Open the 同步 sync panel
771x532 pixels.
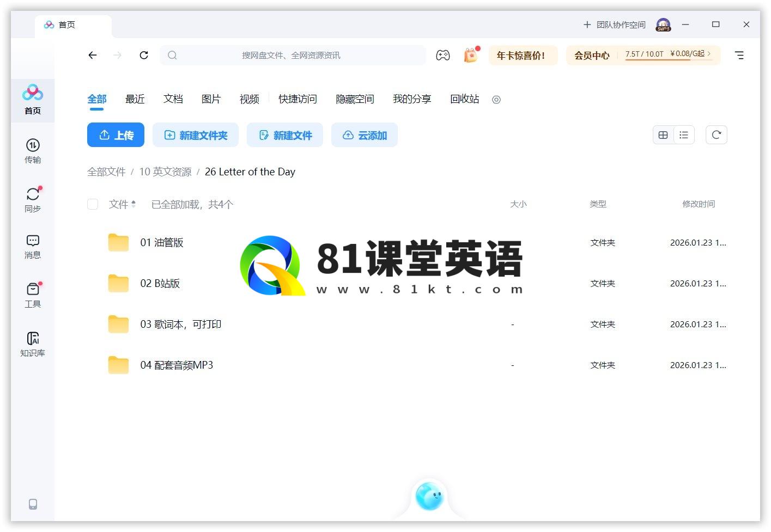[x=33, y=200]
